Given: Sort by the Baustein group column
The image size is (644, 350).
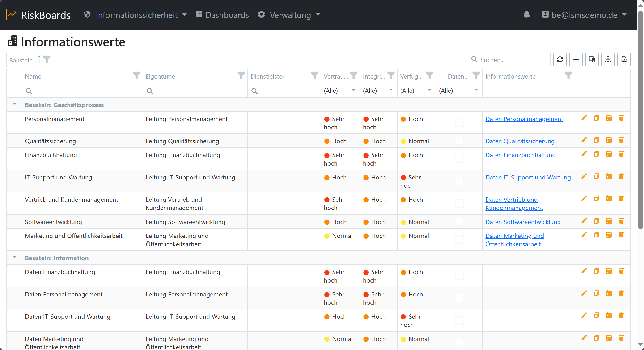Looking at the screenshot, I should tap(21, 60).
